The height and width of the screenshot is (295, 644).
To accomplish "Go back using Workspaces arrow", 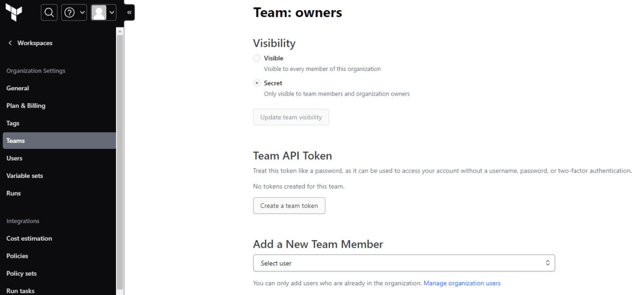I will (x=10, y=43).
